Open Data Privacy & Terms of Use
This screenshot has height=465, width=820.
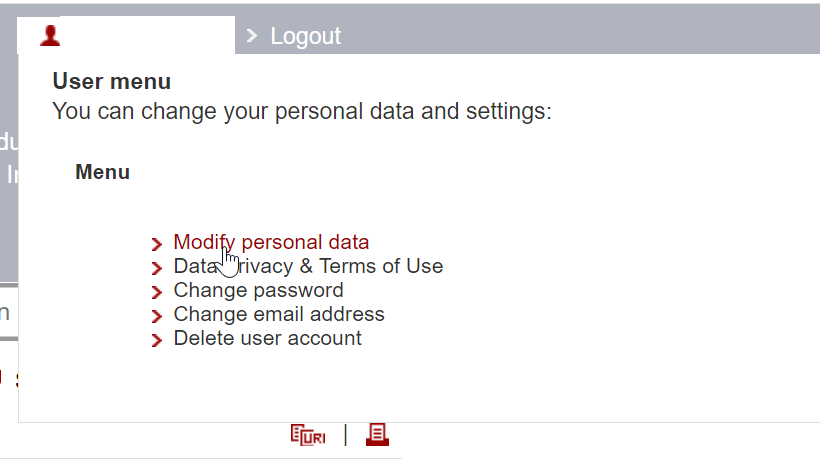pyautogui.click(x=308, y=266)
